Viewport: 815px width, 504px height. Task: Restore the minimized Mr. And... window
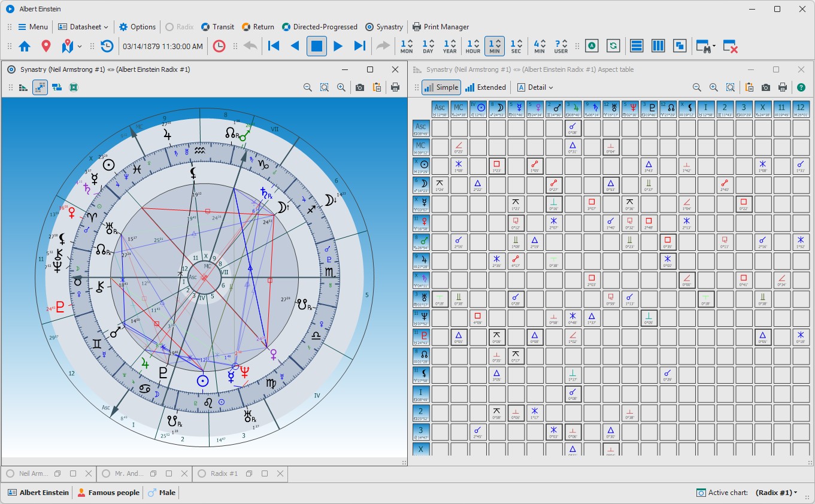153,473
